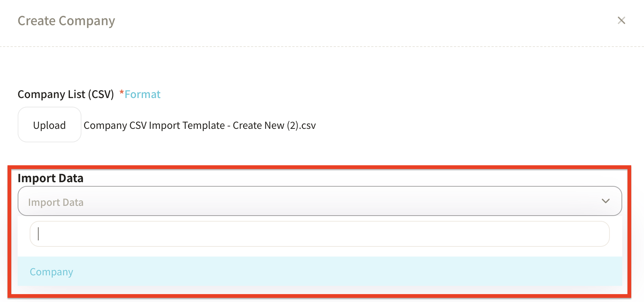Open the CSV Format link

click(142, 94)
